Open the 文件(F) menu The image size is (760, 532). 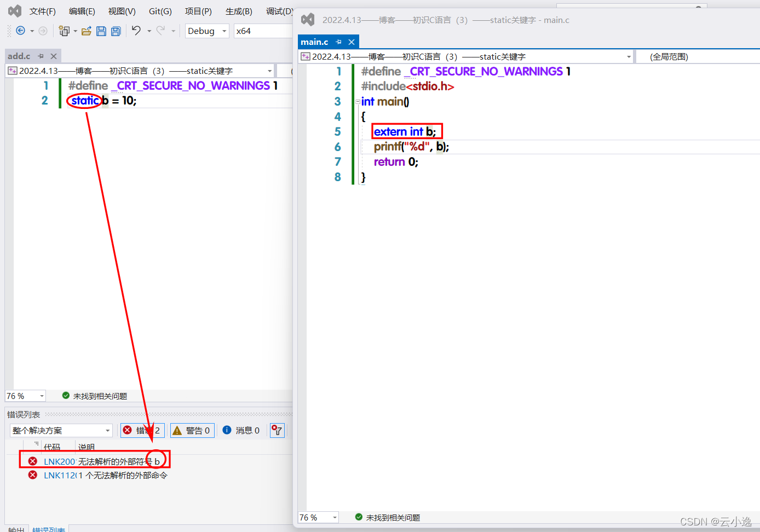coord(43,11)
